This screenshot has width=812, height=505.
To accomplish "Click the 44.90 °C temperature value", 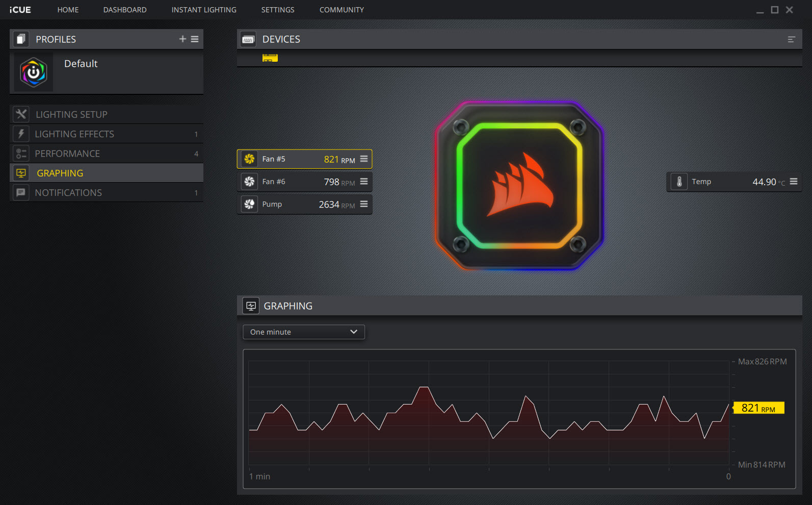I will (x=769, y=182).
